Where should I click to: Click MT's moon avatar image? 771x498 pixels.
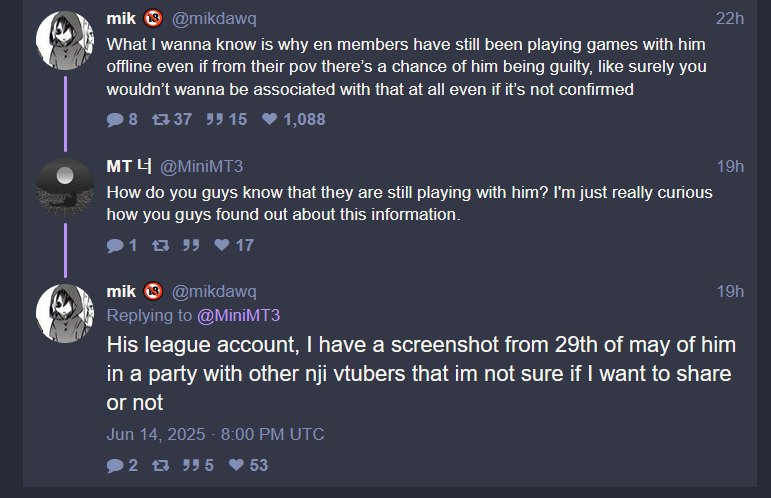click(x=65, y=188)
